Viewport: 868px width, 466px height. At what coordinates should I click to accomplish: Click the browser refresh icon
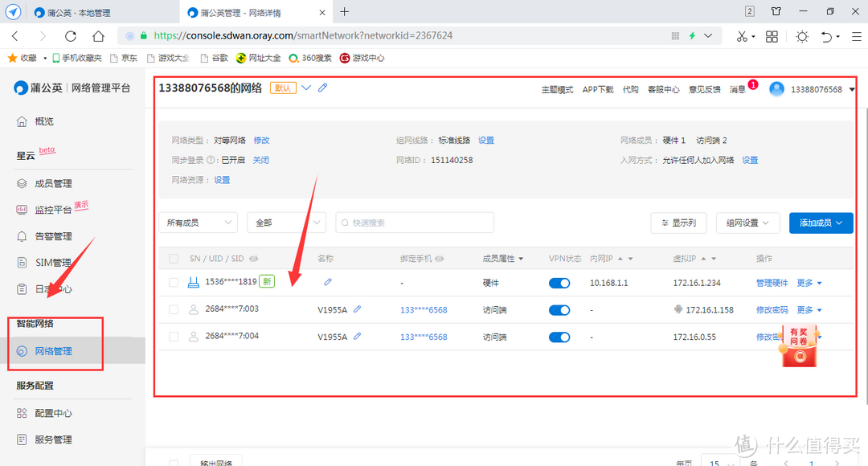(70, 35)
